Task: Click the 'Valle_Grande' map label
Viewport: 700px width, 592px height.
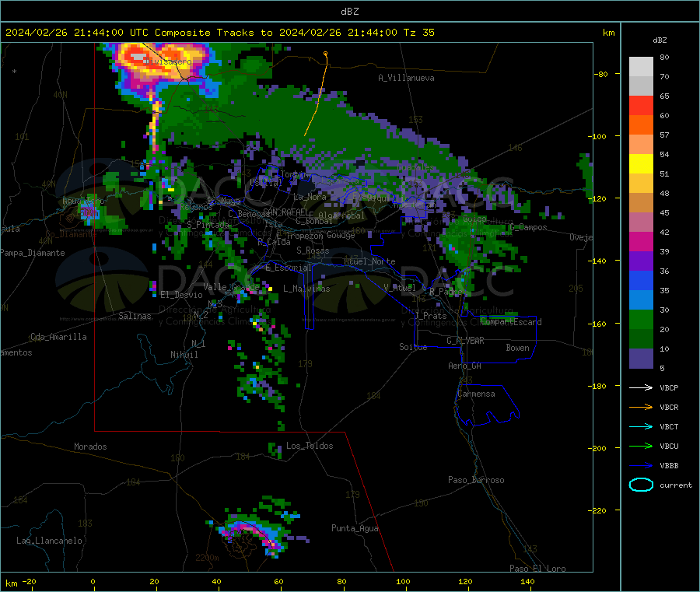Action: click(x=231, y=286)
